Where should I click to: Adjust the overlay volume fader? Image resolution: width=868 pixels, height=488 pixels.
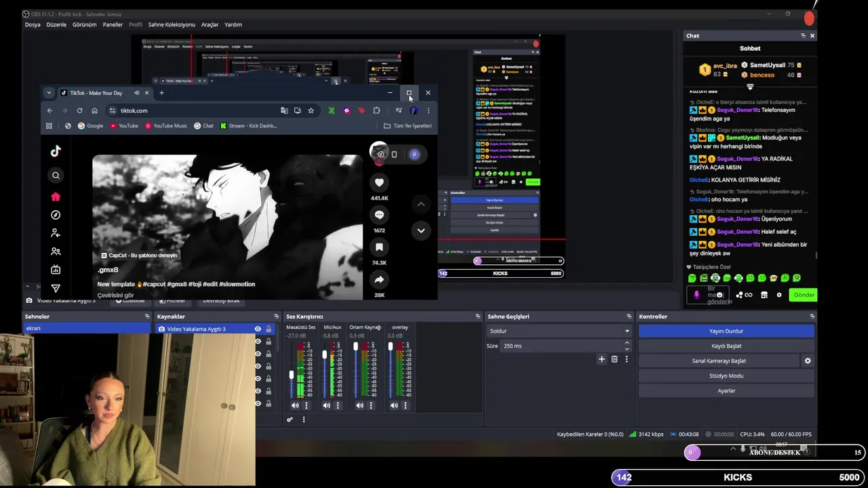pos(390,346)
